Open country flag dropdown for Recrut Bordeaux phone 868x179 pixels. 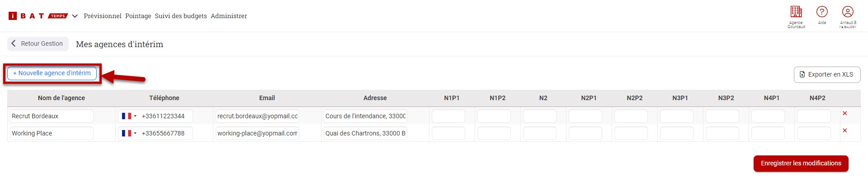tap(129, 116)
